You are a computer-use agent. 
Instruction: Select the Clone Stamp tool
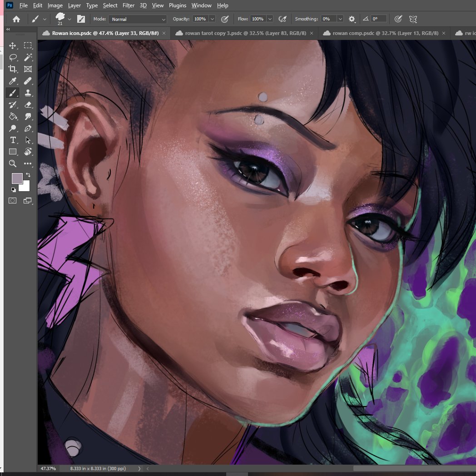28,93
